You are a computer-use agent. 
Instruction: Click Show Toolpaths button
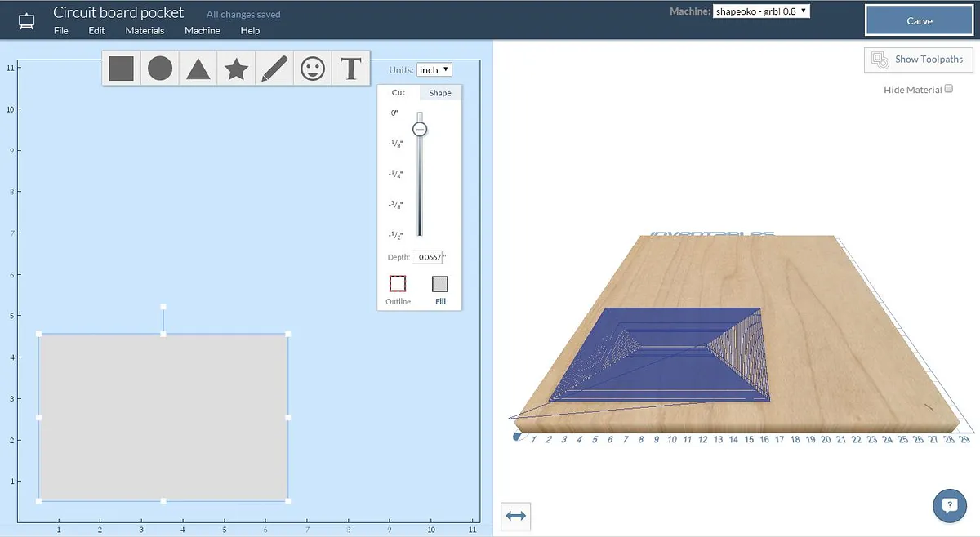(x=919, y=60)
